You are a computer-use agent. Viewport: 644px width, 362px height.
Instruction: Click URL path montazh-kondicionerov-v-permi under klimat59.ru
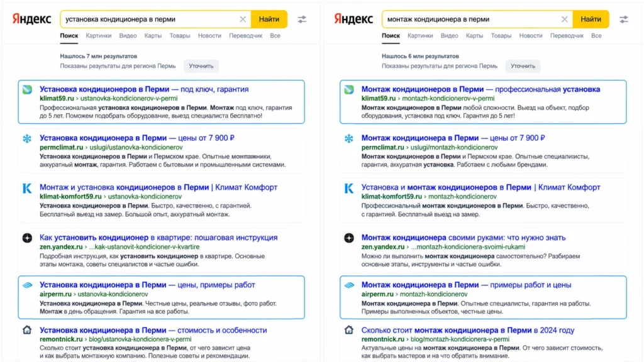tap(448, 99)
